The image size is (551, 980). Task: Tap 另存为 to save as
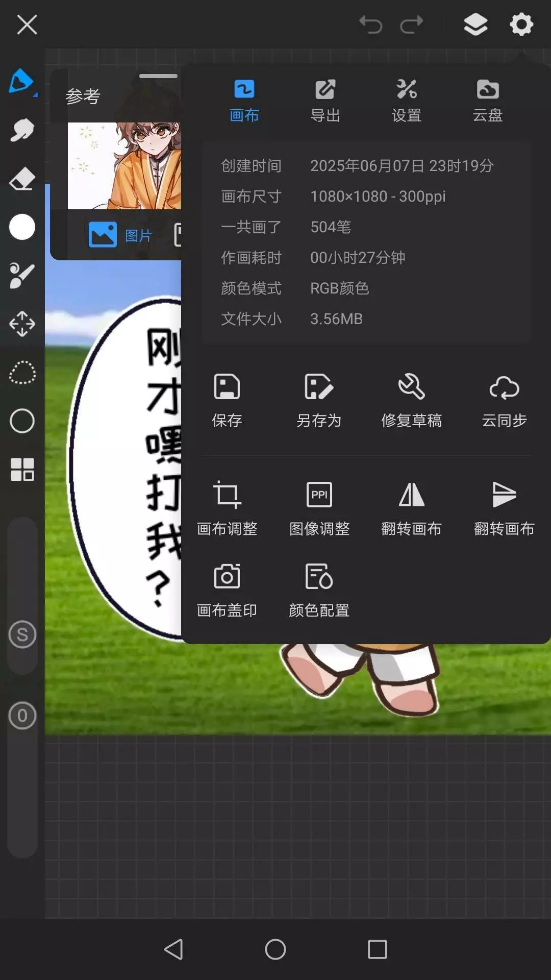[x=319, y=400]
